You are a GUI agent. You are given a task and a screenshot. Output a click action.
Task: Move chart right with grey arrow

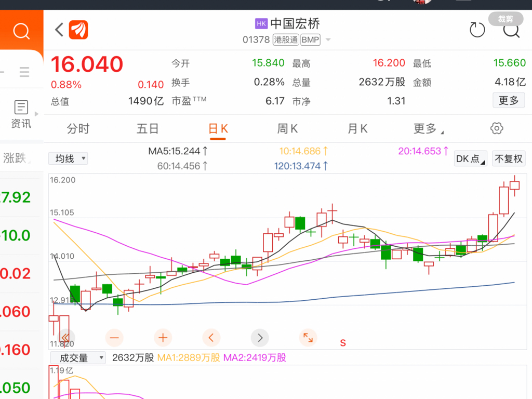tap(260, 338)
